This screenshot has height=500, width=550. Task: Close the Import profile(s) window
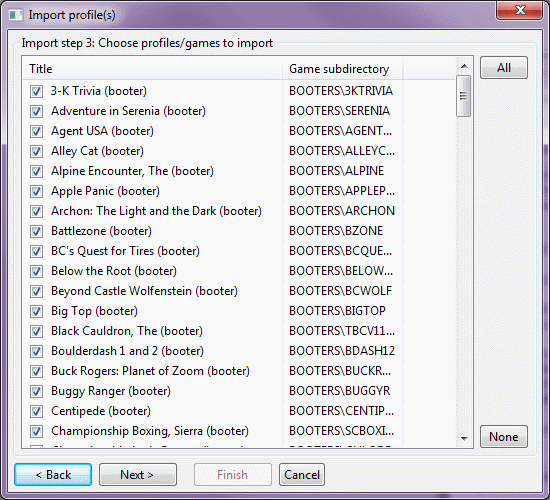click(x=519, y=10)
